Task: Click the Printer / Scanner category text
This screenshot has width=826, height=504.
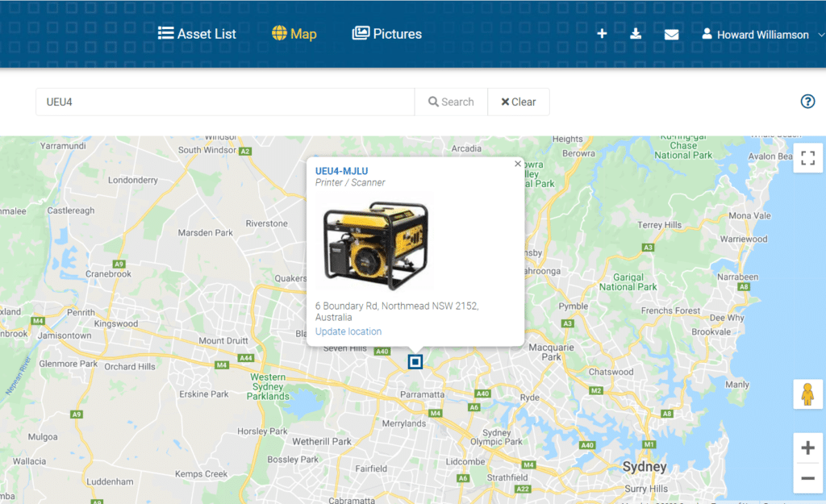Action: (x=350, y=182)
